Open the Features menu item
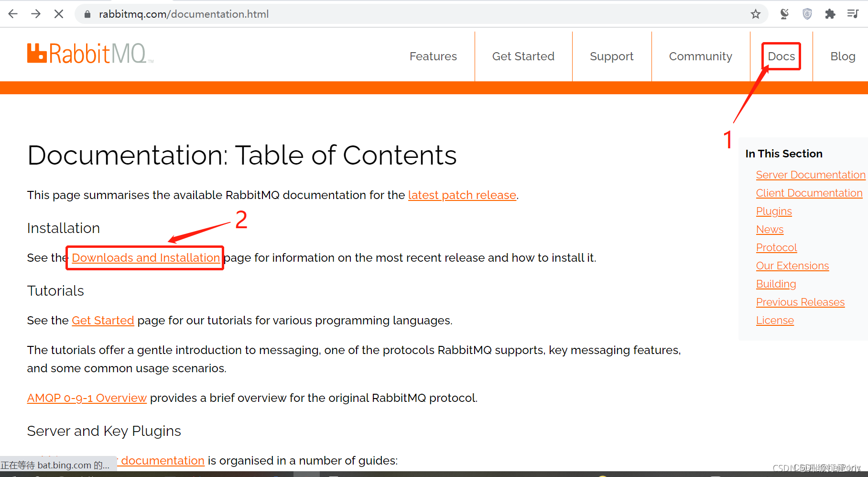This screenshot has width=868, height=477. pos(433,56)
